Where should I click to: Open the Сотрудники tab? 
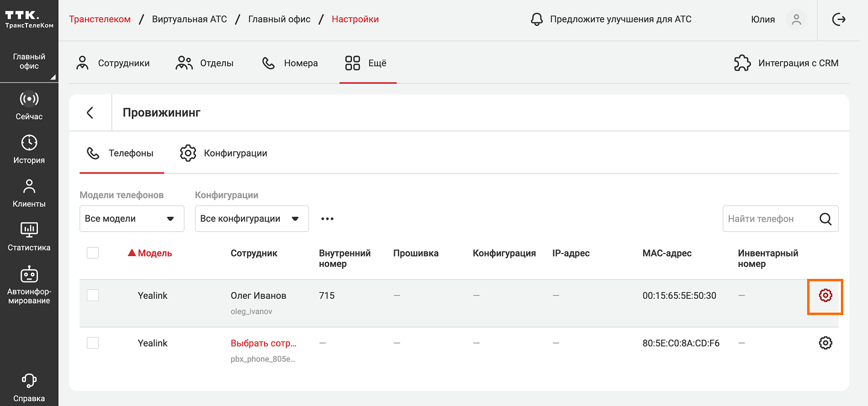point(113,63)
